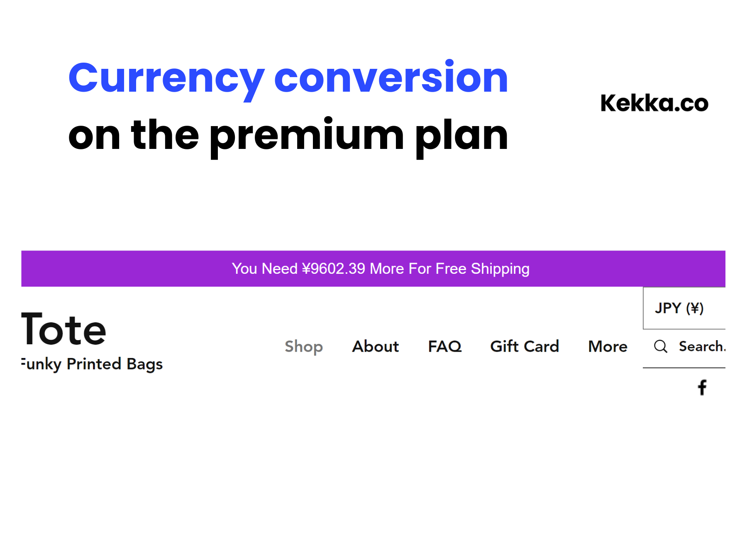Click into the Search input field
This screenshot has height=560, width=747.
[x=701, y=346]
